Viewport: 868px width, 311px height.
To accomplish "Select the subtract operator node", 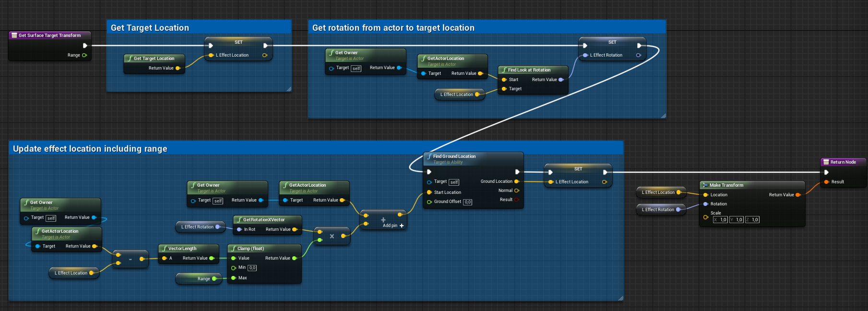I will click(130, 259).
